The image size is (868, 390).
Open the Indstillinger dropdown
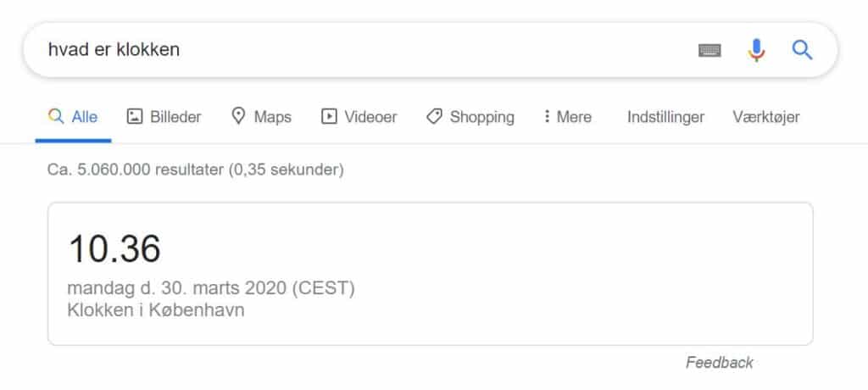tap(665, 117)
